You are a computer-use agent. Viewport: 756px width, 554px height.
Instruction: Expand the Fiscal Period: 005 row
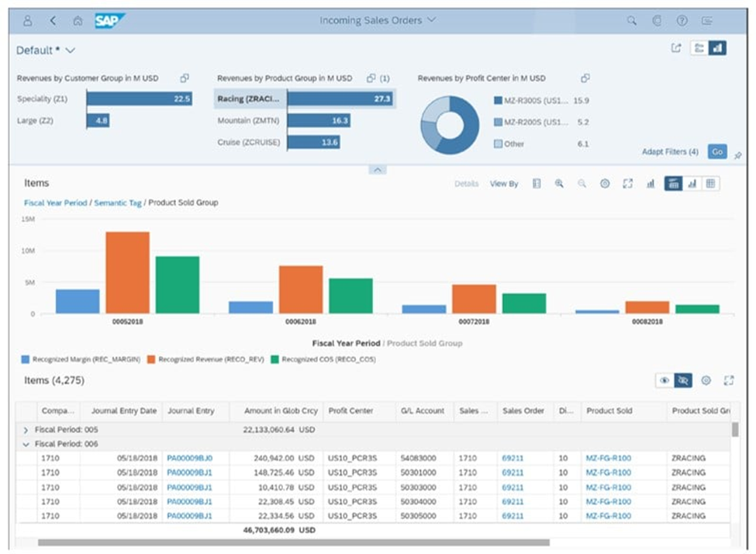(x=26, y=429)
